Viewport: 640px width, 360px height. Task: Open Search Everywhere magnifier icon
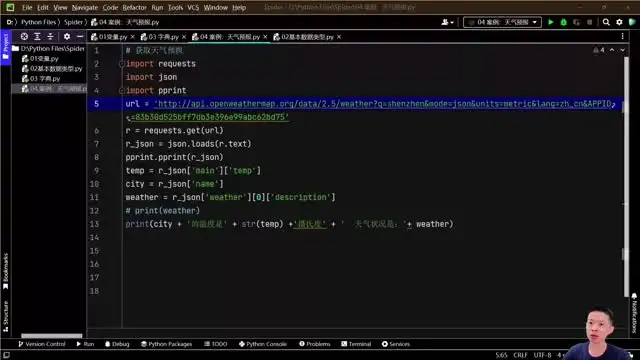(606, 22)
